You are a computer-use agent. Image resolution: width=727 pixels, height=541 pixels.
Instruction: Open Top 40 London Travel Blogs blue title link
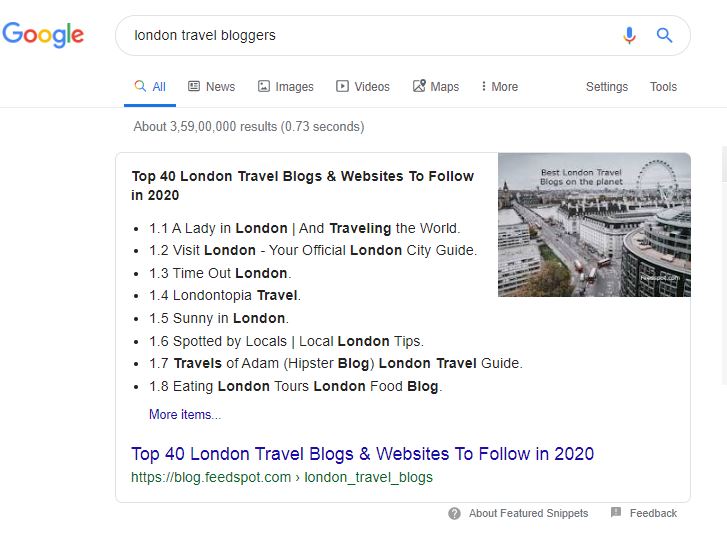point(362,454)
